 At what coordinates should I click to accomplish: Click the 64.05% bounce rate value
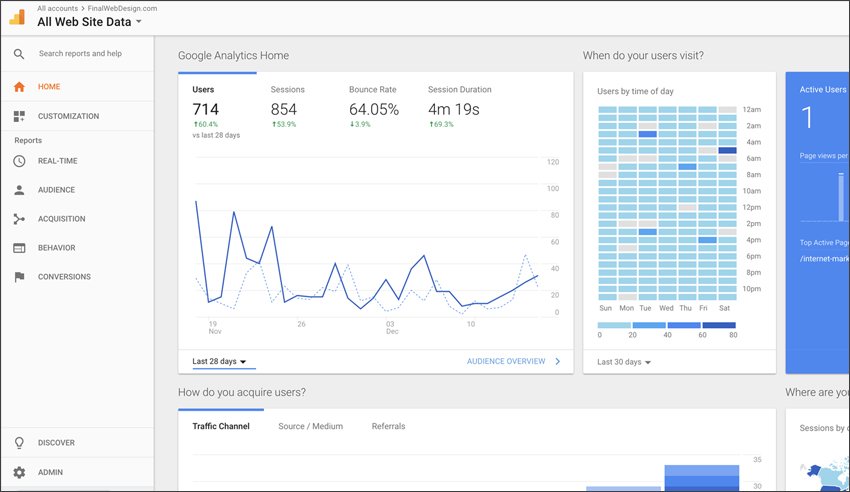point(374,109)
